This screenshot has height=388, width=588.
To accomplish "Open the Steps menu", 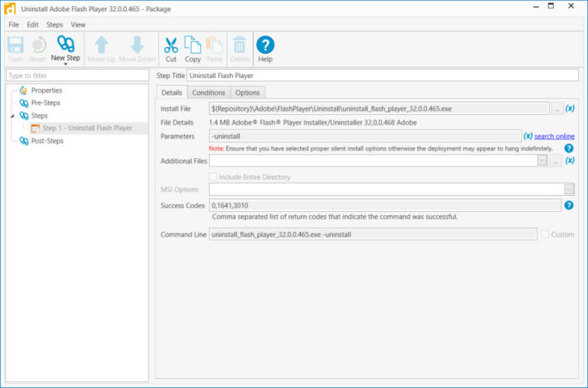I will (54, 24).
